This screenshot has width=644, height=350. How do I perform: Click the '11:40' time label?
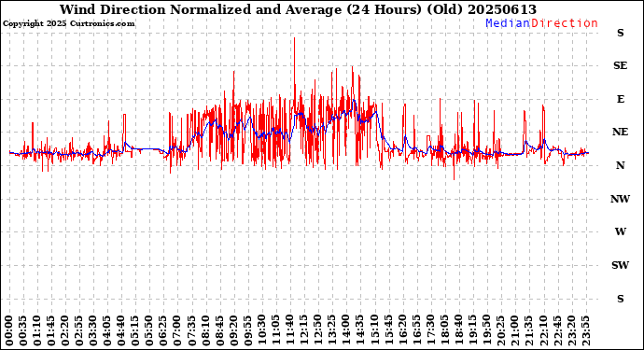pos(289,330)
